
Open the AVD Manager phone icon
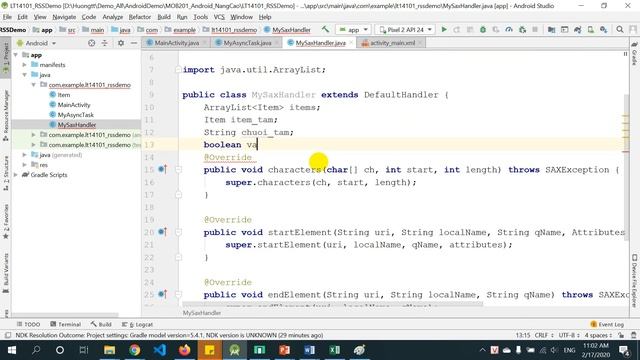(x=591, y=29)
